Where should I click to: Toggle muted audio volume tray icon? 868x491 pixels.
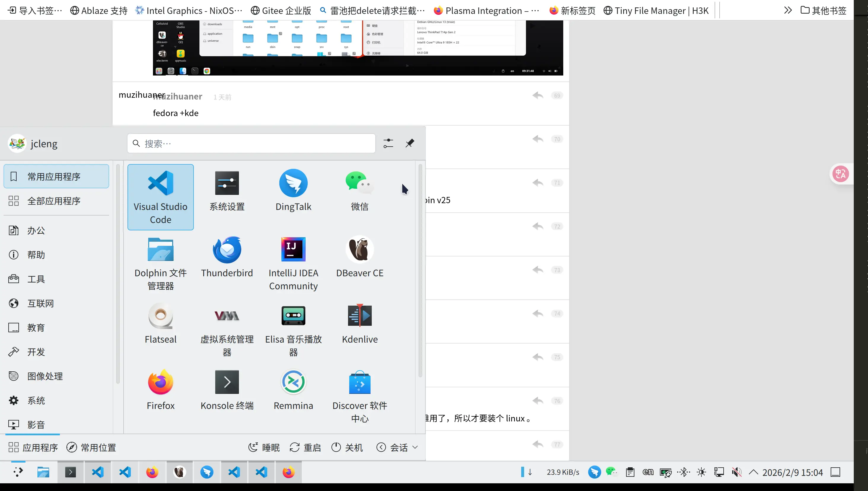(x=736, y=472)
